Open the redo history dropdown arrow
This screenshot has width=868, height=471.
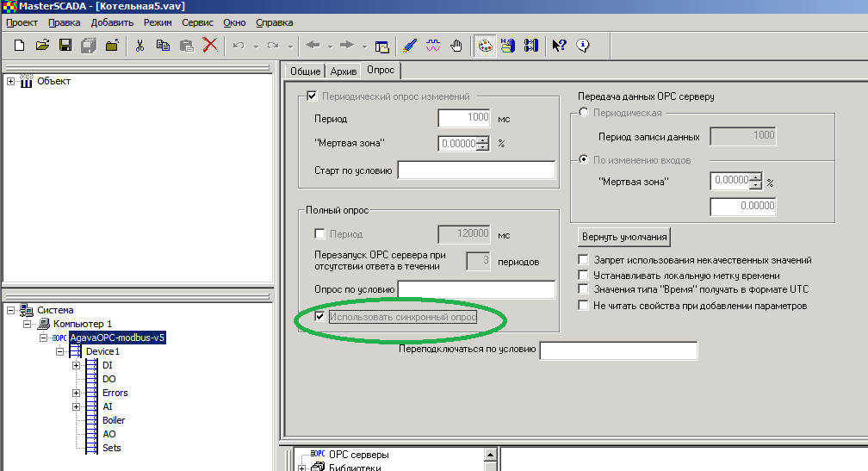(290, 46)
